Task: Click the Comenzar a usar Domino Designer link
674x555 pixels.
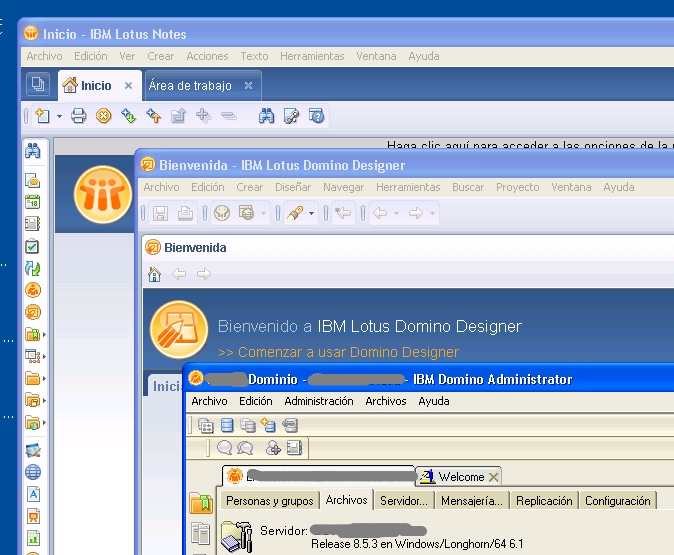Action: pos(338,352)
